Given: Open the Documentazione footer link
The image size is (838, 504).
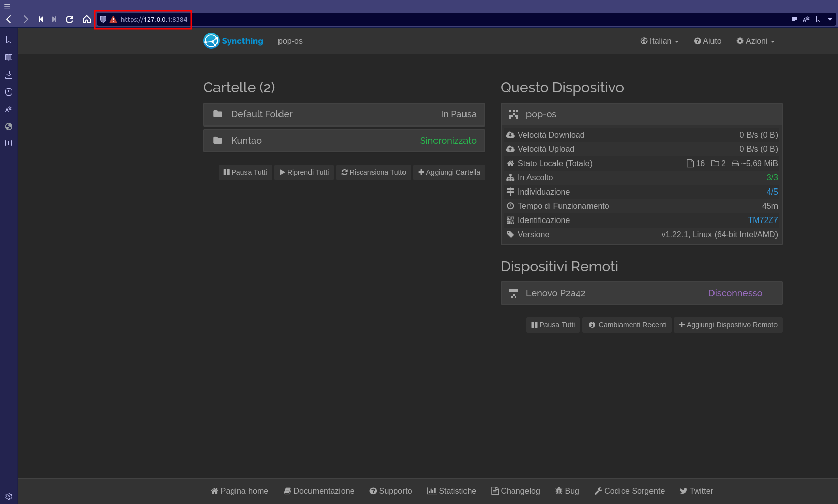Looking at the screenshot, I should pyautogui.click(x=319, y=491).
